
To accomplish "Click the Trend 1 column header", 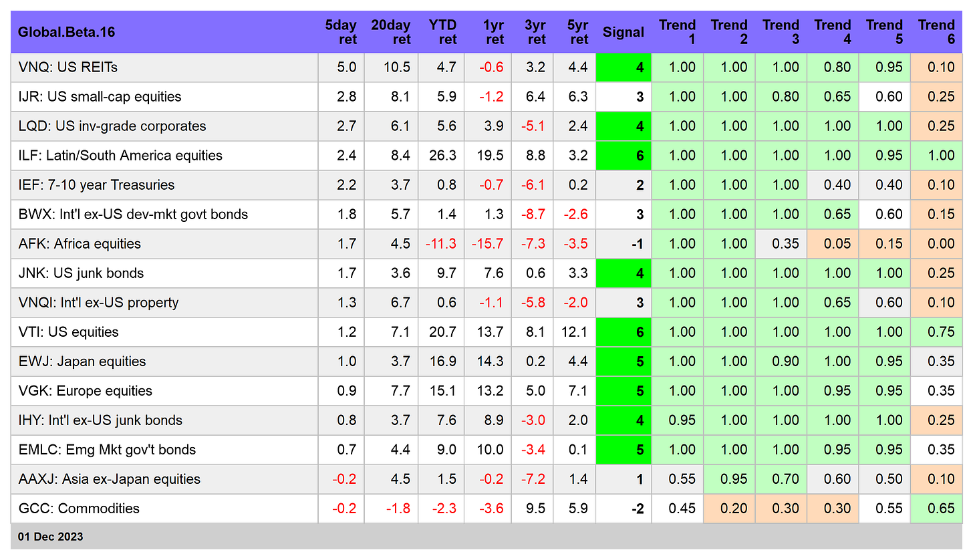I will tap(678, 32).
